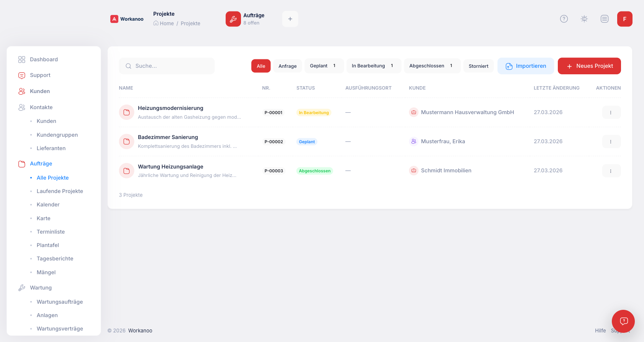Open Alle Projekte in the sidebar
The height and width of the screenshot is (342, 644).
[52, 178]
